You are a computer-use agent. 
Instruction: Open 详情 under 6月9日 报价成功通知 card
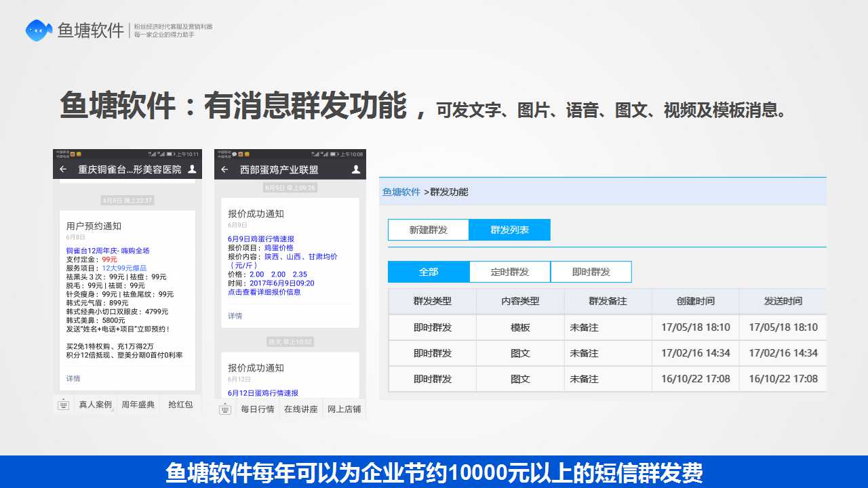pos(235,316)
